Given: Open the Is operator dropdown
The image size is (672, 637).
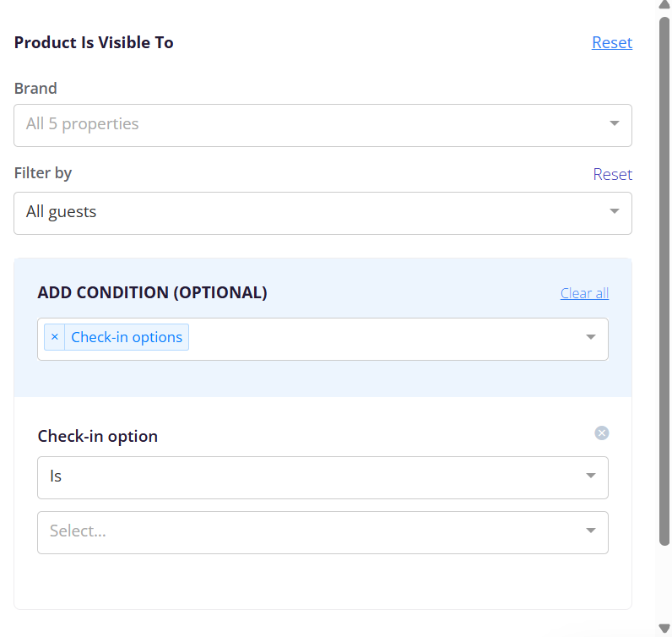Looking at the screenshot, I should [322, 478].
